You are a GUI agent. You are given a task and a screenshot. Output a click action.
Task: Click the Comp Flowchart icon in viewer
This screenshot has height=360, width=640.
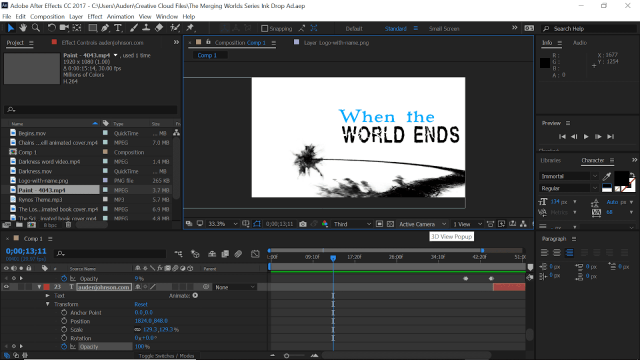point(523,224)
